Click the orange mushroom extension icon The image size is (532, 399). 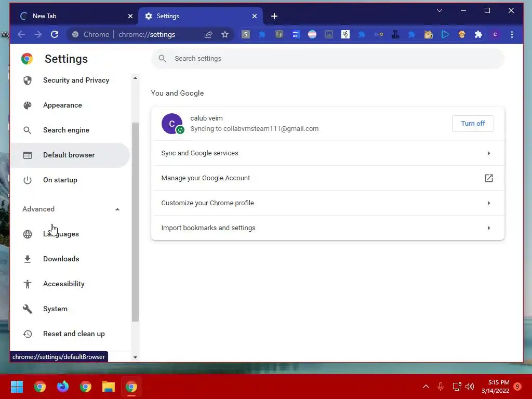tap(462, 34)
